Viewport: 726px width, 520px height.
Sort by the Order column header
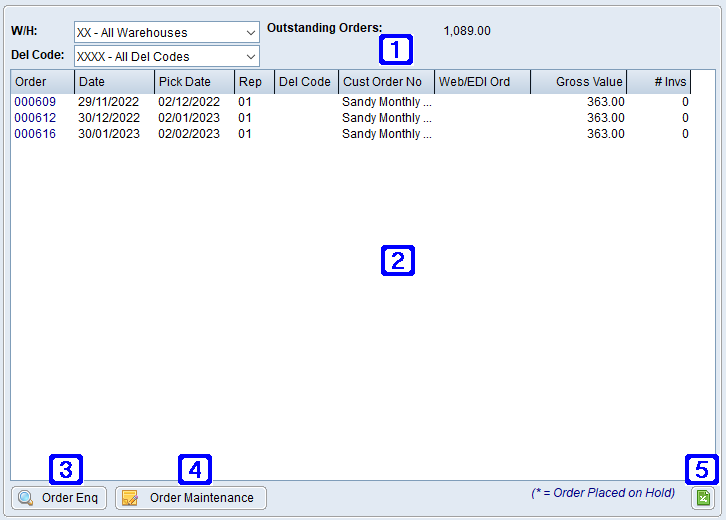[x=43, y=82]
